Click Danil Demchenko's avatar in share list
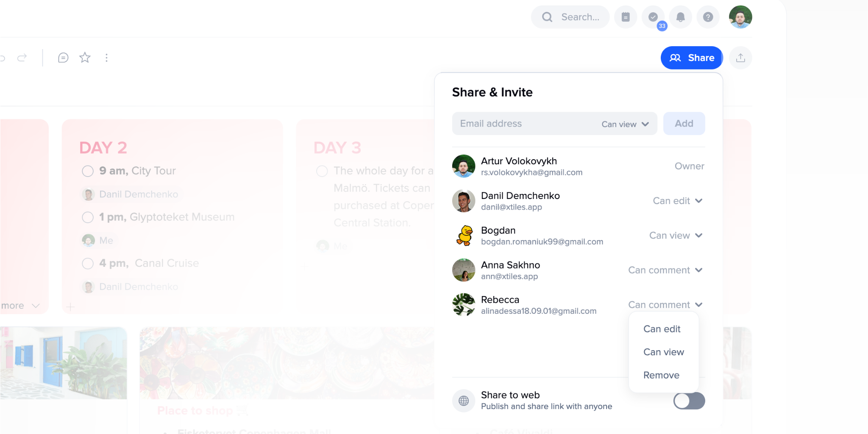 click(x=464, y=201)
